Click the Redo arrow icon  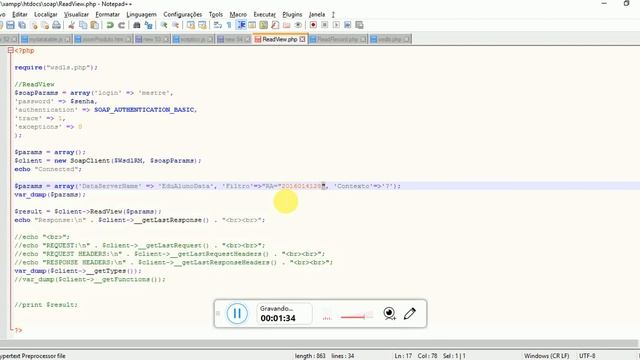click(121, 25)
